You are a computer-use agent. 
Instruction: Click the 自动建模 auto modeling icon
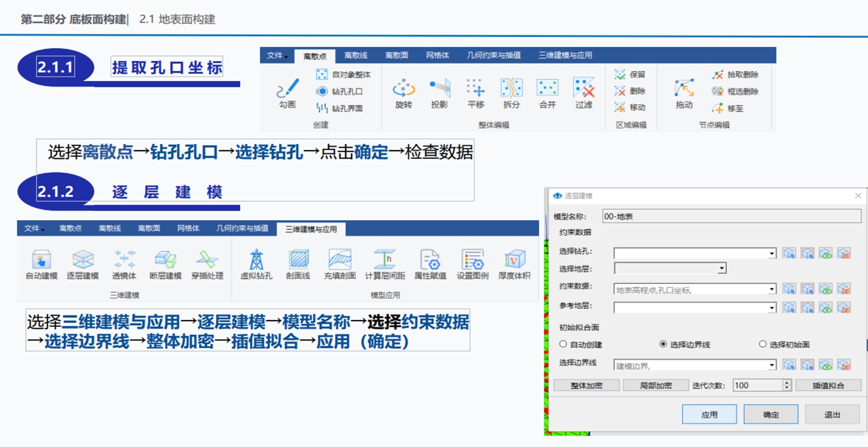[x=41, y=264]
